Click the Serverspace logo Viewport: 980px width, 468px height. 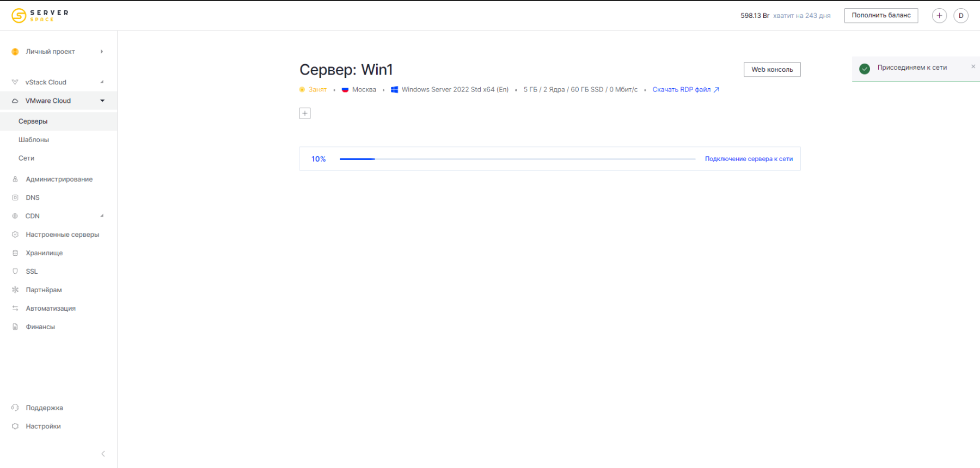[x=40, y=15]
